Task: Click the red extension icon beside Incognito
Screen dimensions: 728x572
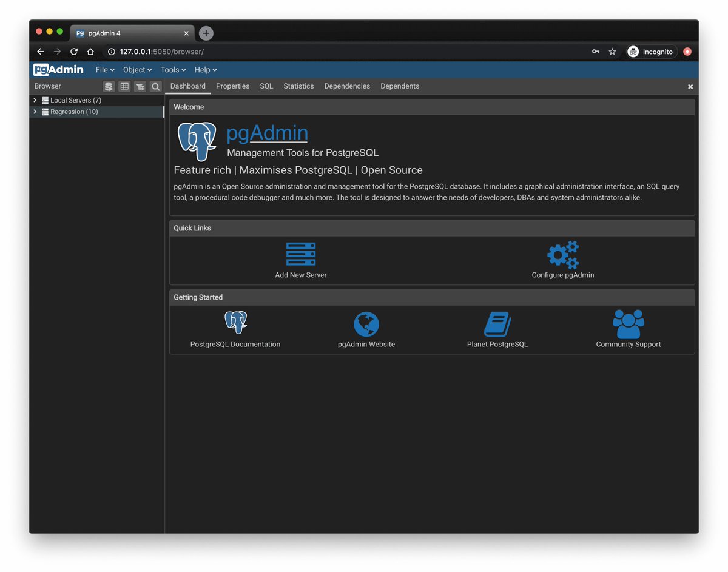Action: point(687,52)
